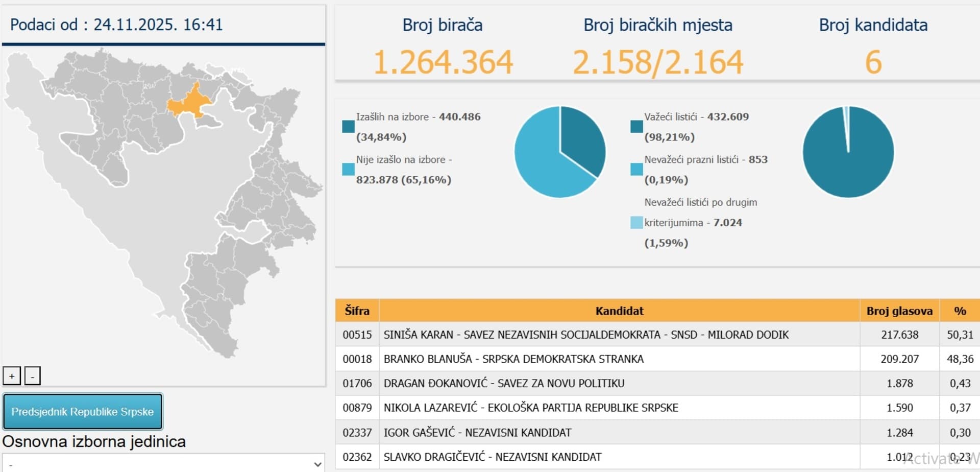Select the "Broj glasova" column header
Screen dimensions: 980x472
pyautogui.click(x=900, y=311)
